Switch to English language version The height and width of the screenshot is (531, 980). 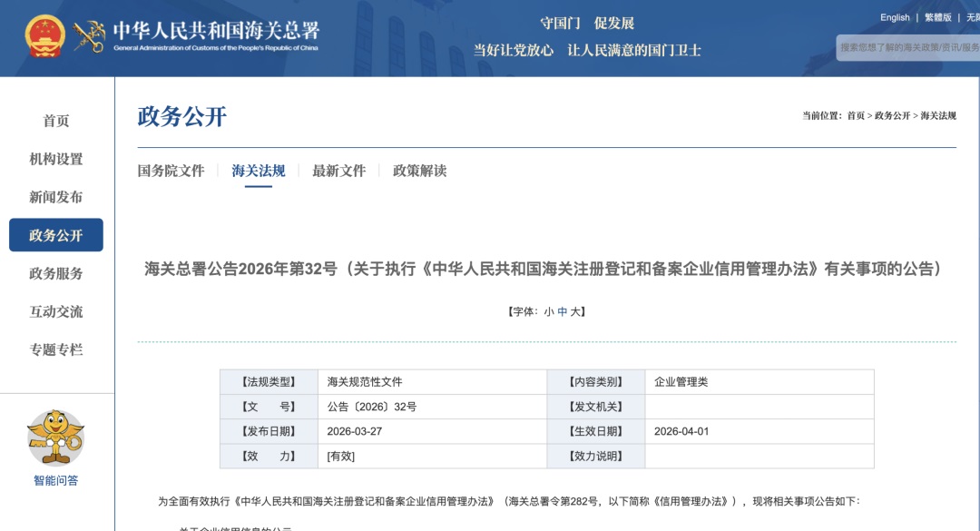(x=894, y=17)
